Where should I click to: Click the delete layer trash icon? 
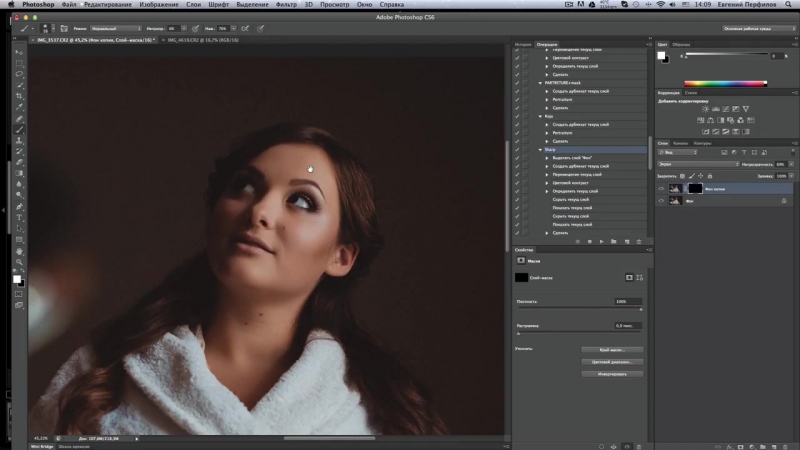pos(787,444)
